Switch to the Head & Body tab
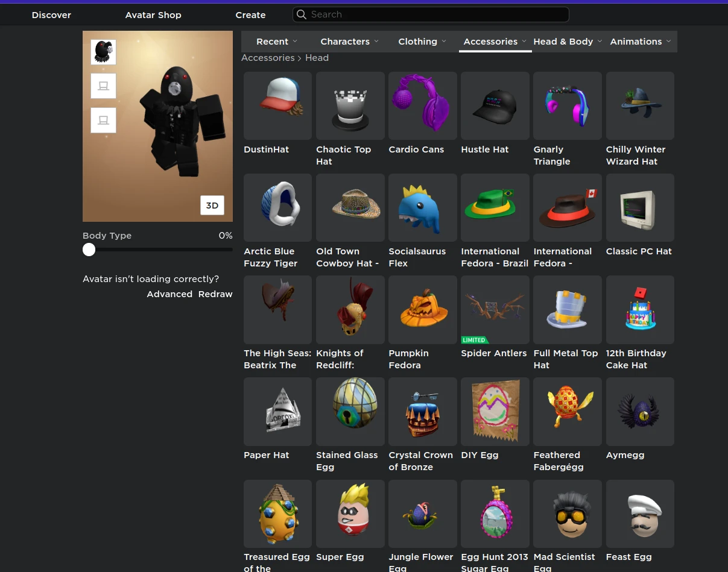This screenshot has width=728, height=572. click(567, 42)
